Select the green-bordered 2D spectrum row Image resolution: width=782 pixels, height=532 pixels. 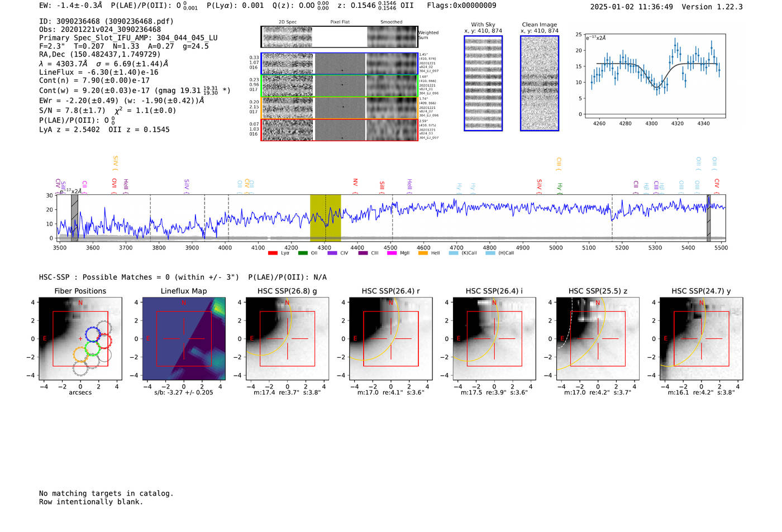click(x=340, y=85)
